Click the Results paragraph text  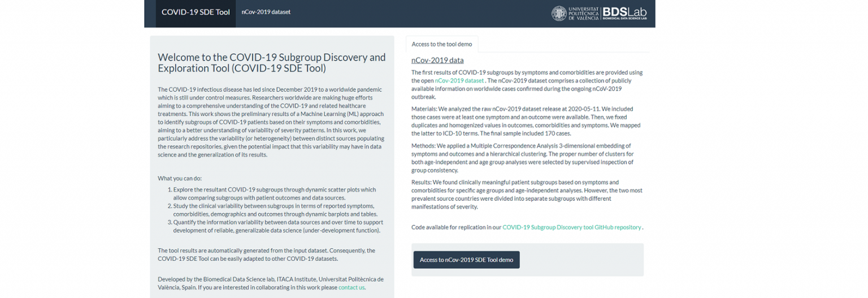[x=527, y=195]
